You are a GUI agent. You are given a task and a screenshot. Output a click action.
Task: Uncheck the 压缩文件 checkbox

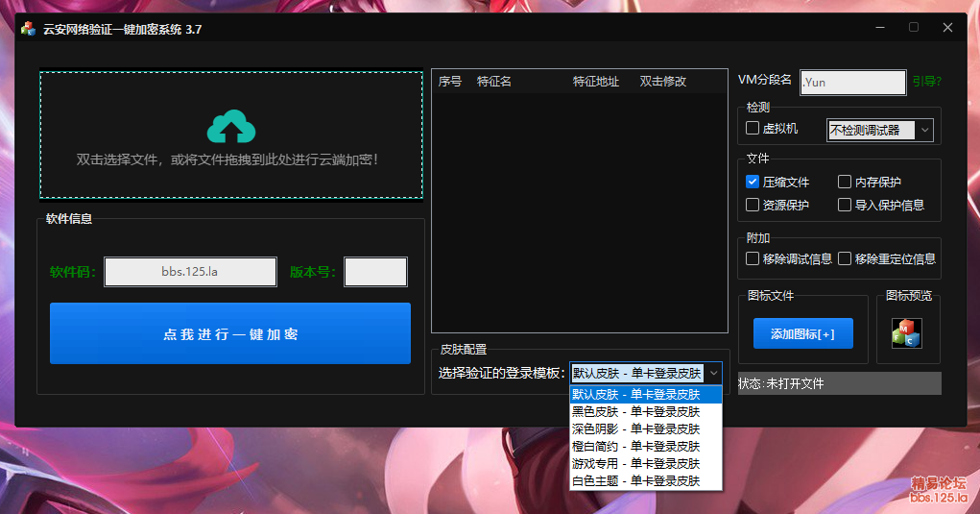(753, 182)
